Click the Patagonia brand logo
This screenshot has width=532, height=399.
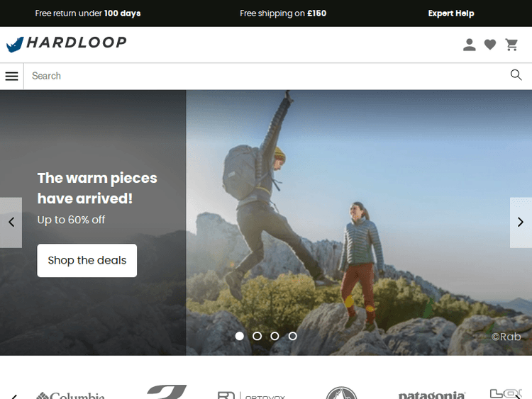point(431,394)
